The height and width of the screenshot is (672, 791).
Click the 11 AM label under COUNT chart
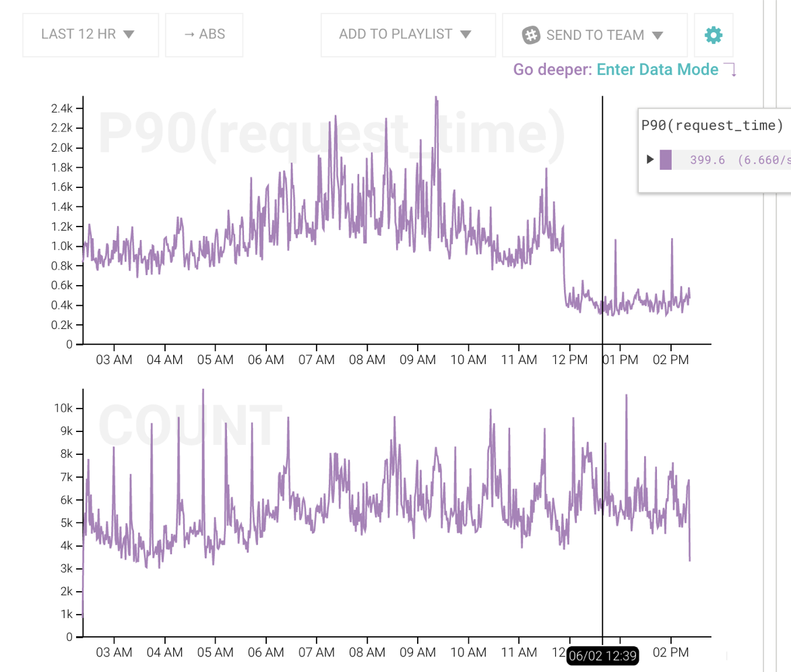(519, 652)
